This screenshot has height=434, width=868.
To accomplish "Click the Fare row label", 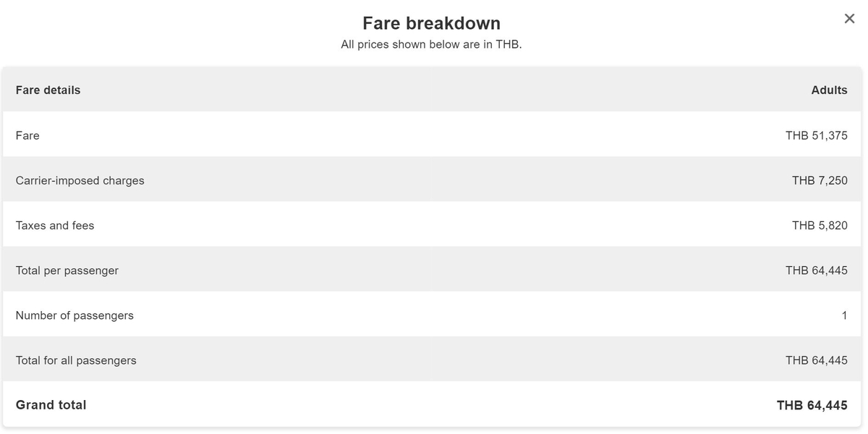I will (x=27, y=135).
